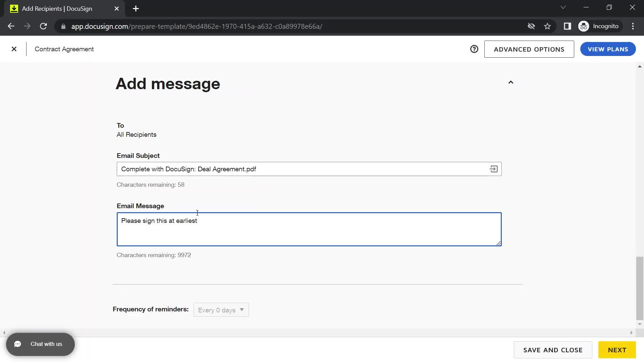Click the shield/privacy icon in address bar
Screen dimensions: 644x362
(x=531, y=26)
